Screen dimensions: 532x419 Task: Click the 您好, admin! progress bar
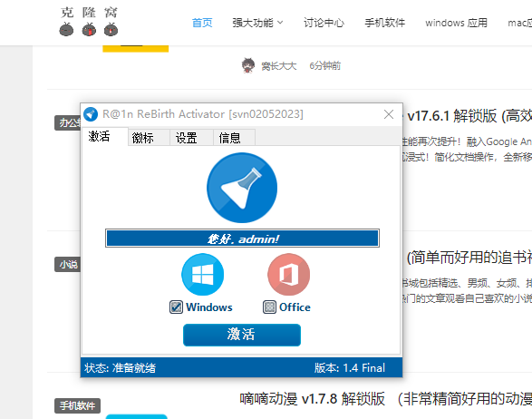[x=242, y=238]
